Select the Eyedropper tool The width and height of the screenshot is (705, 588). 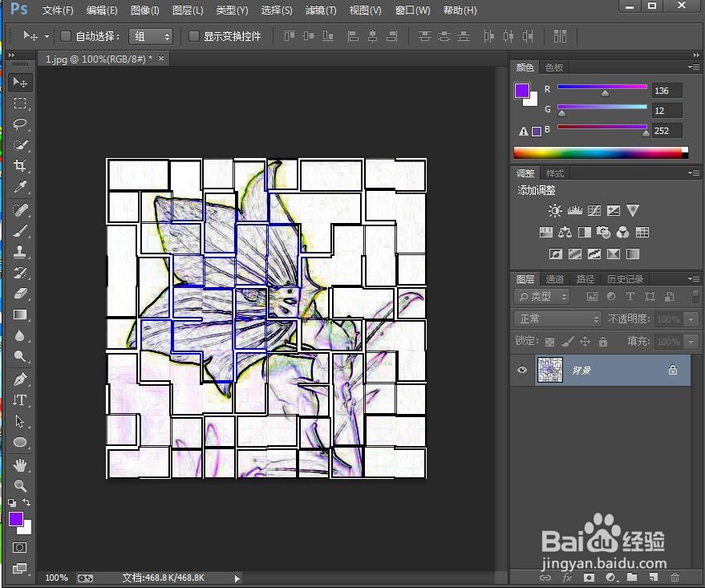point(20,187)
